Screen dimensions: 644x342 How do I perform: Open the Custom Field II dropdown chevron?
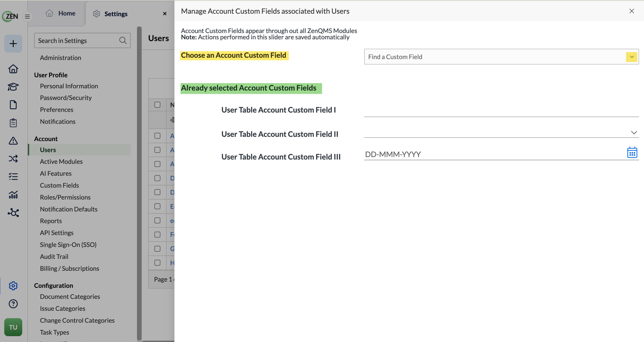[x=634, y=133]
